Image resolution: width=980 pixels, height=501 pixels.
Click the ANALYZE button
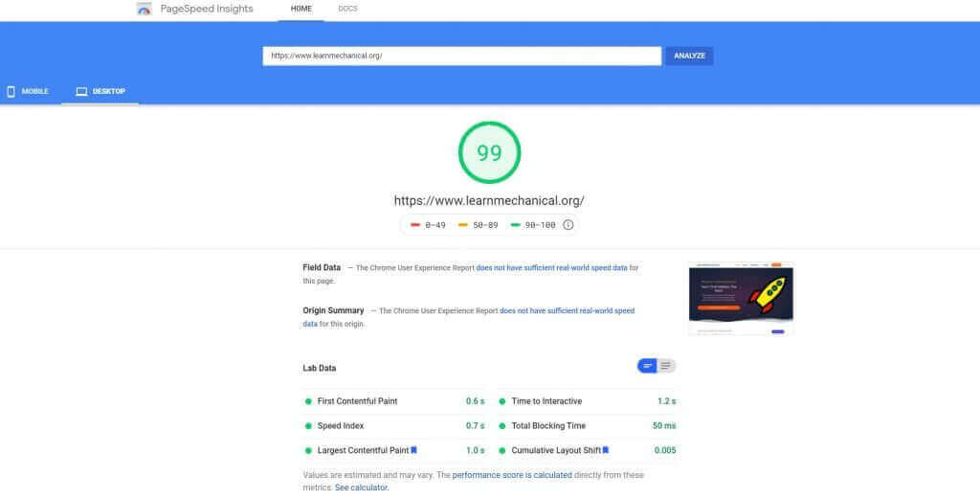(x=689, y=56)
